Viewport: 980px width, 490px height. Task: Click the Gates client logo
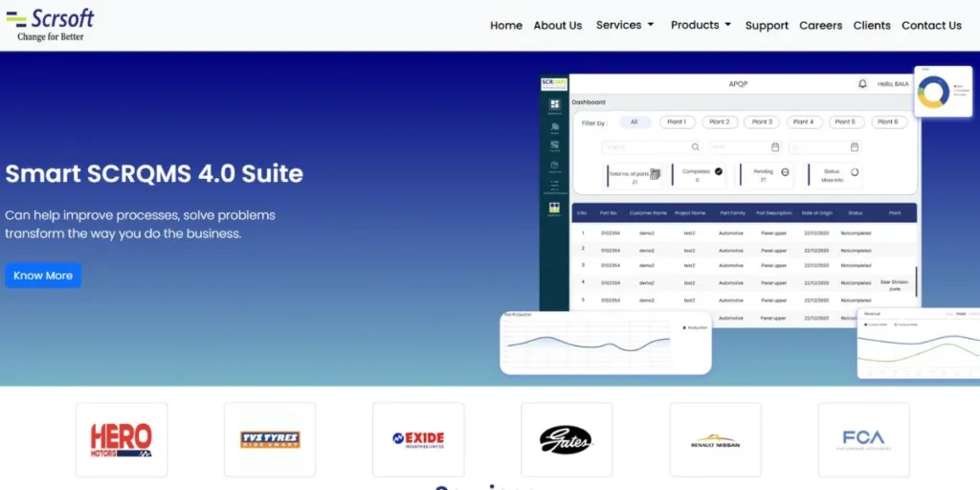tap(567, 439)
